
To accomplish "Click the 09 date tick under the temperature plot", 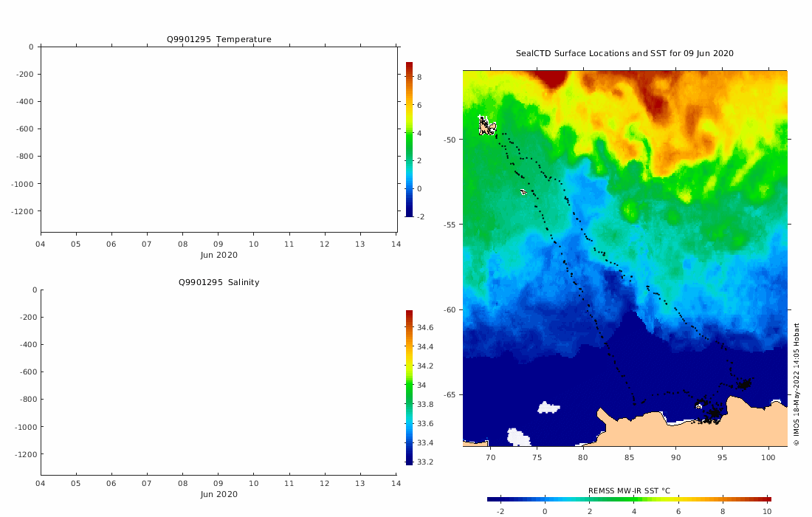I will coord(218,244).
